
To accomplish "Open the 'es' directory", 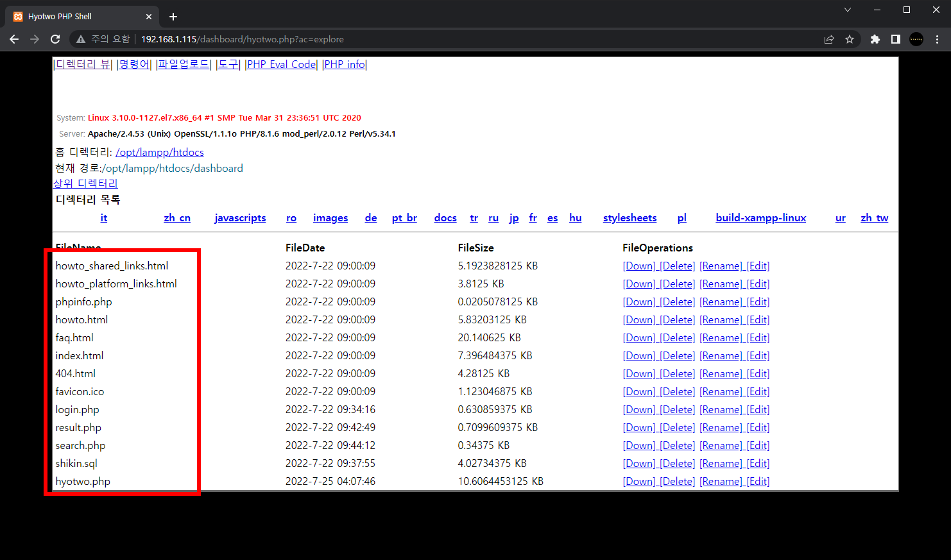I will point(553,218).
